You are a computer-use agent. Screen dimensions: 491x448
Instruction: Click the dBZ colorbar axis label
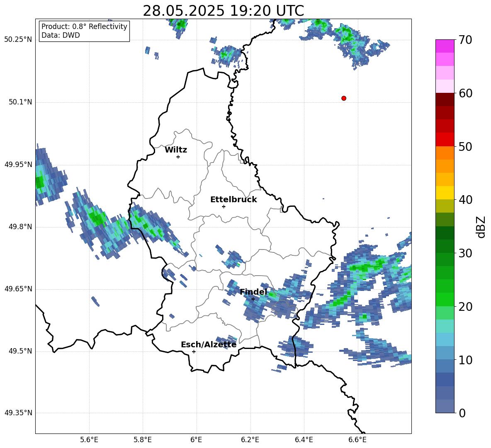click(x=481, y=227)
